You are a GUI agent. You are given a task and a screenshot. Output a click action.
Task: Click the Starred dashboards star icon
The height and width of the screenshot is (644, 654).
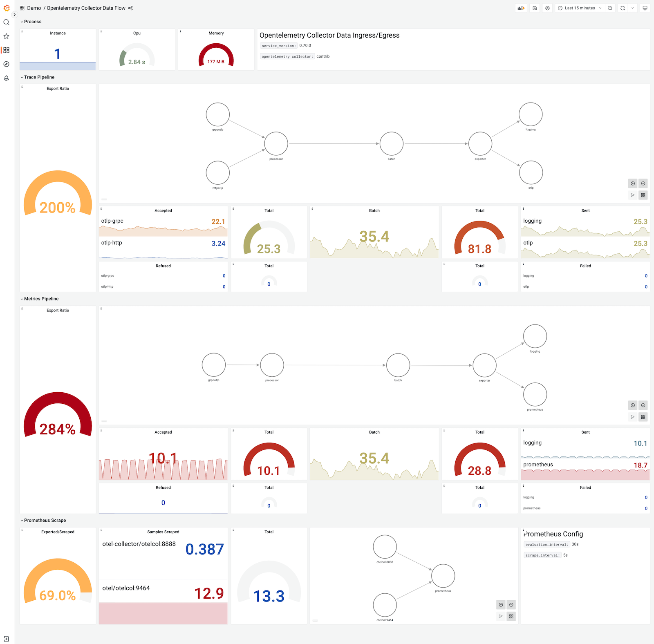pyautogui.click(x=6, y=36)
